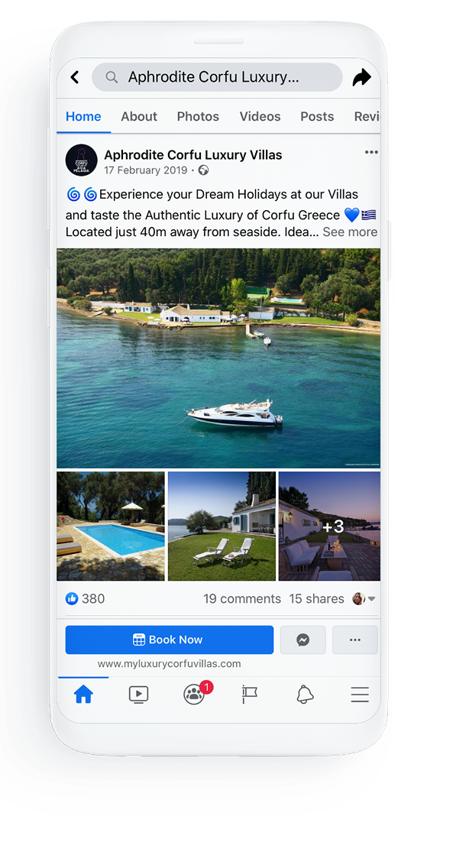Open the post's three-dot options menu

coord(371,152)
